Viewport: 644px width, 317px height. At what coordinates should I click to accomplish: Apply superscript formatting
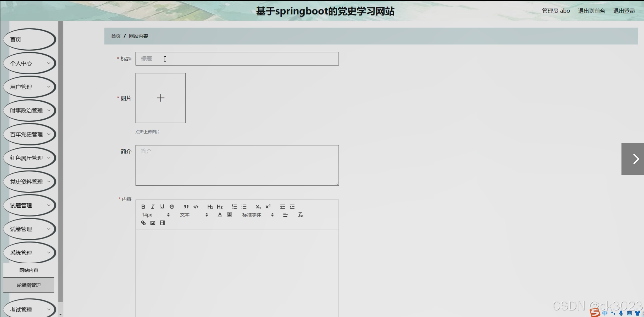click(268, 206)
